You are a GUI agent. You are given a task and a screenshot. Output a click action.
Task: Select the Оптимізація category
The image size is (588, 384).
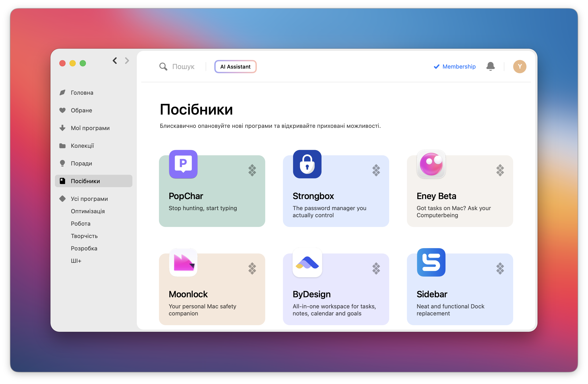tap(88, 211)
